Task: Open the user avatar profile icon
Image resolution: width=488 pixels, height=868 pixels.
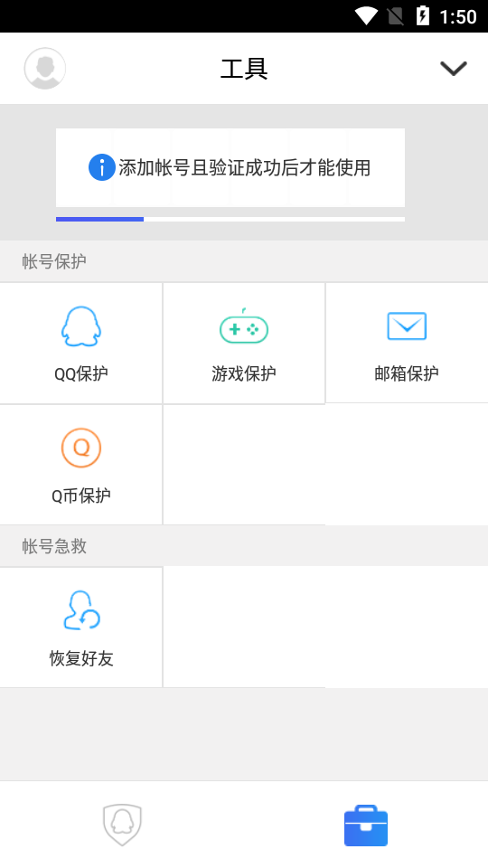Action: 45,68
